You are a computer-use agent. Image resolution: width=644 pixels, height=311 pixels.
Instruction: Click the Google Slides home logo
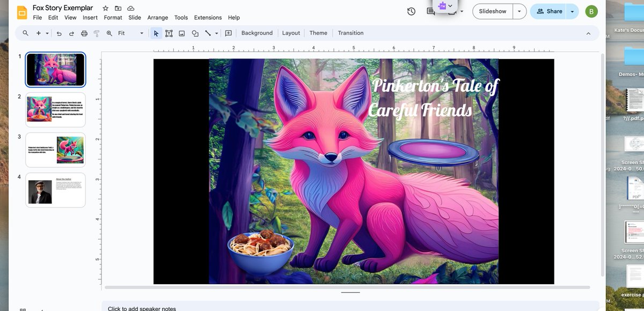pos(22,12)
